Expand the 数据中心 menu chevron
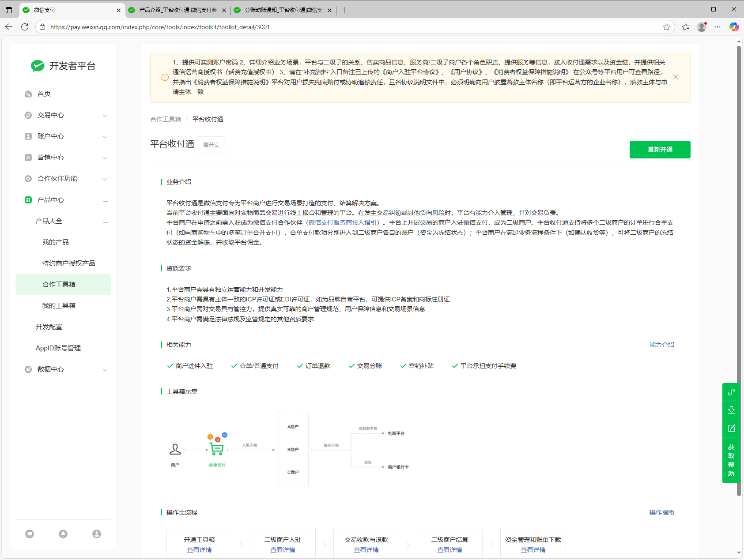The width and height of the screenshot is (744, 560). (x=105, y=370)
